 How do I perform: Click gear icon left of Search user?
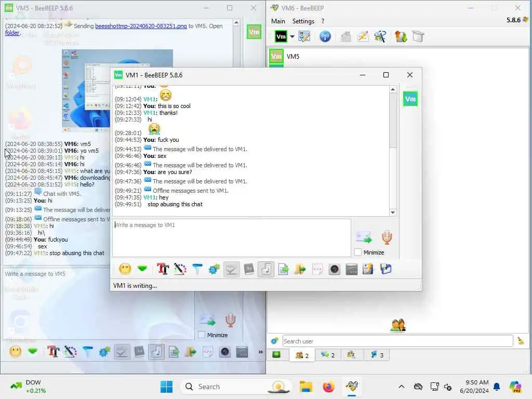[274, 341]
